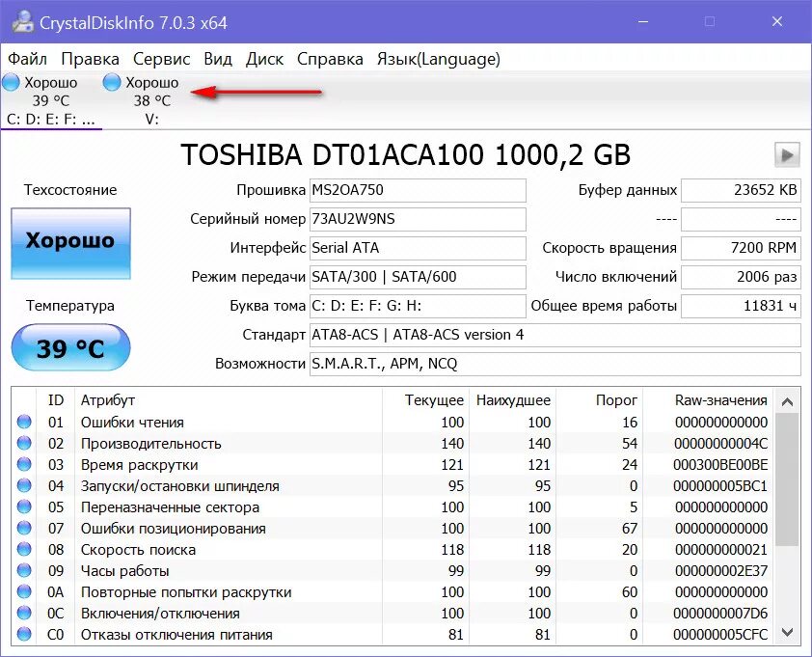Select the row Ошибки чтения
Image resolution: width=812 pixels, height=657 pixels.
click(392, 422)
